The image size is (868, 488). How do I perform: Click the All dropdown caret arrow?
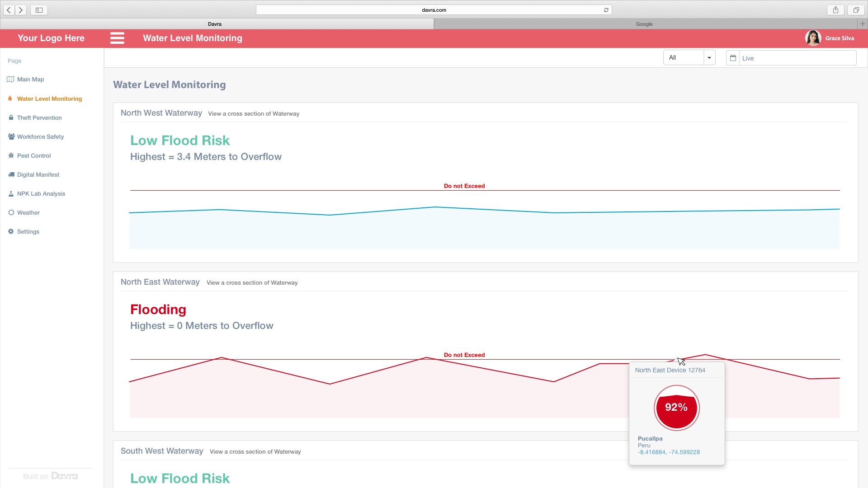click(709, 58)
